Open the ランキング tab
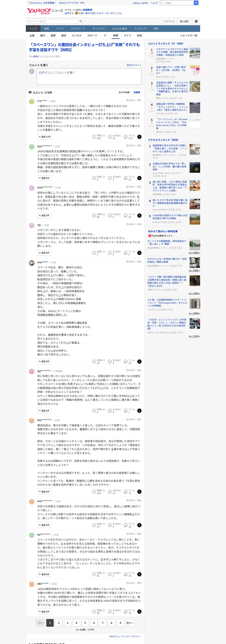This screenshot has width=226, height=644. pos(140,29)
